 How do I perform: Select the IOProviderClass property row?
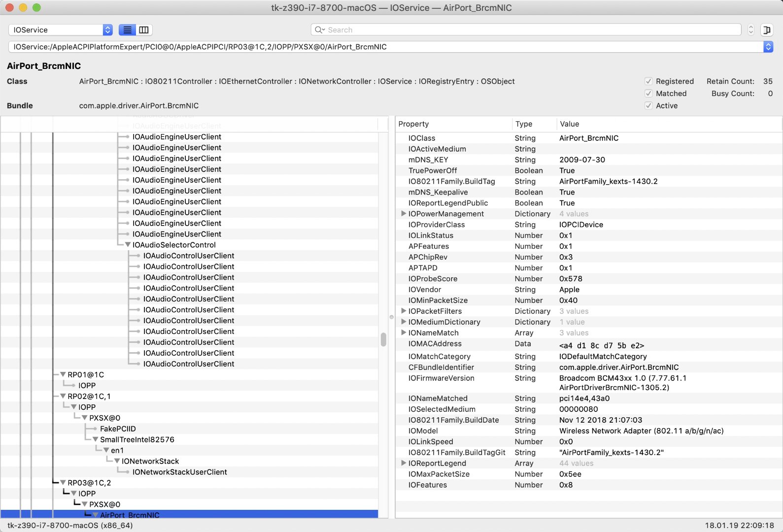(x=589, y=225)
